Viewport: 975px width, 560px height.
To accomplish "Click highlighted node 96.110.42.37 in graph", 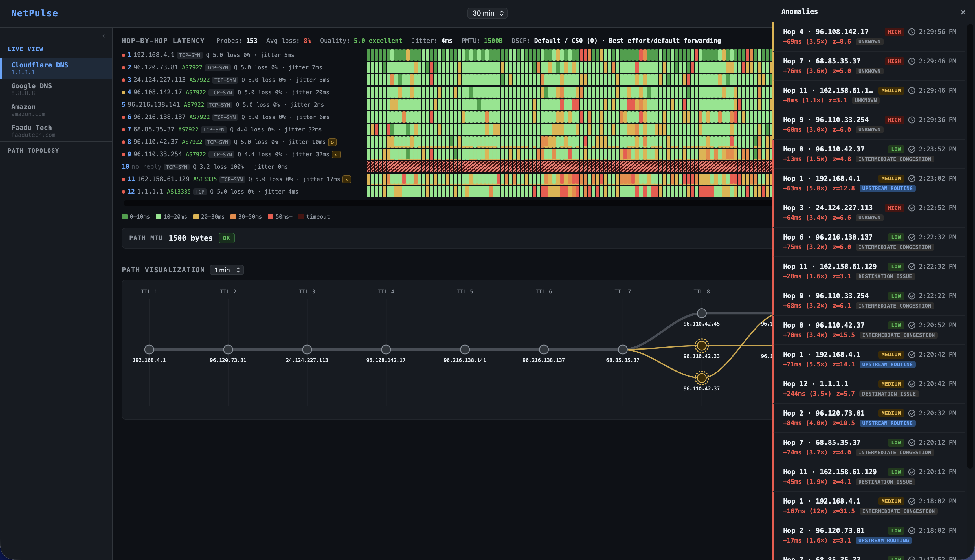I will (702, 378).
